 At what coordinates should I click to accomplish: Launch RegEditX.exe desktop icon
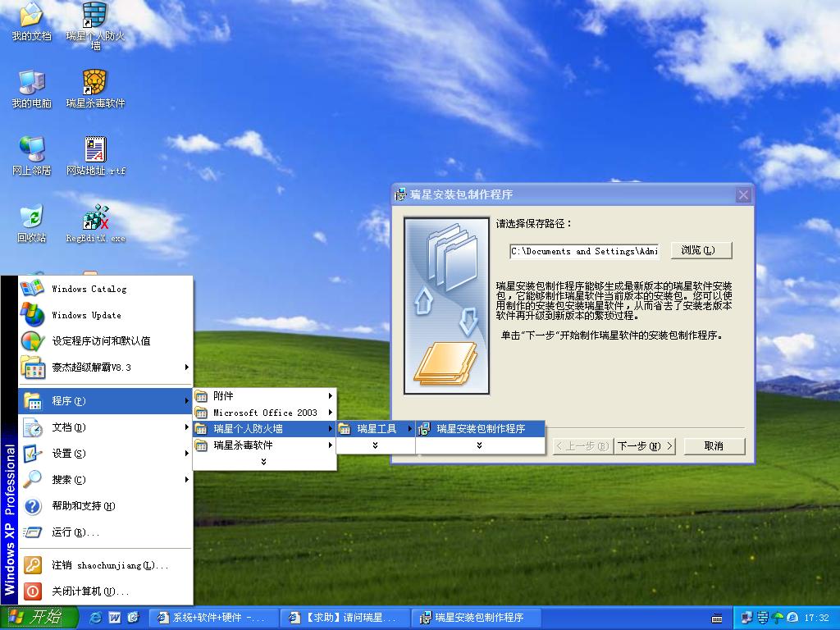pyautogui.click(x=95, y=224)
